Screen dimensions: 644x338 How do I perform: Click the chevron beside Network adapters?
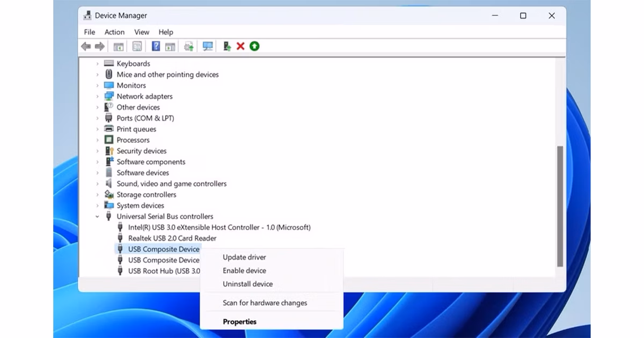point(97,97)
